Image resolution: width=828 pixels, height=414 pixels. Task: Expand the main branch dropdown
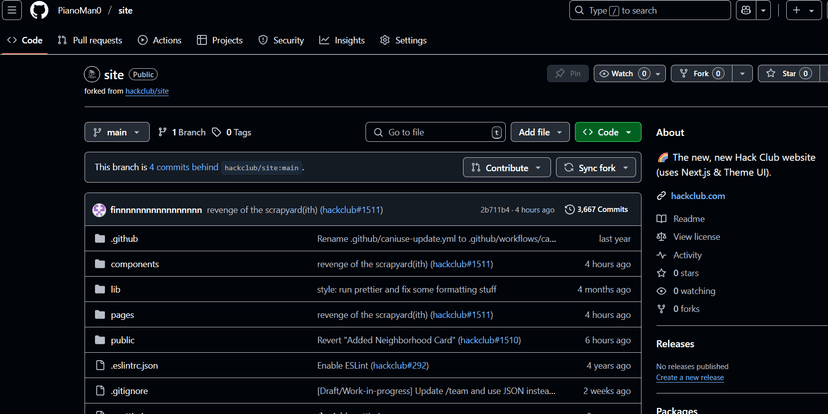(x=117, y=132)
